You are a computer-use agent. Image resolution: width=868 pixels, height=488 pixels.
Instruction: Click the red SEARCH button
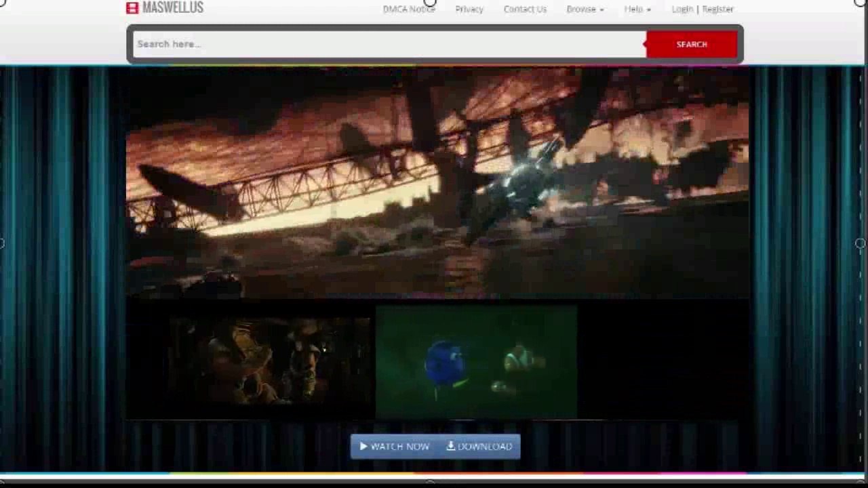click(692, 44)
